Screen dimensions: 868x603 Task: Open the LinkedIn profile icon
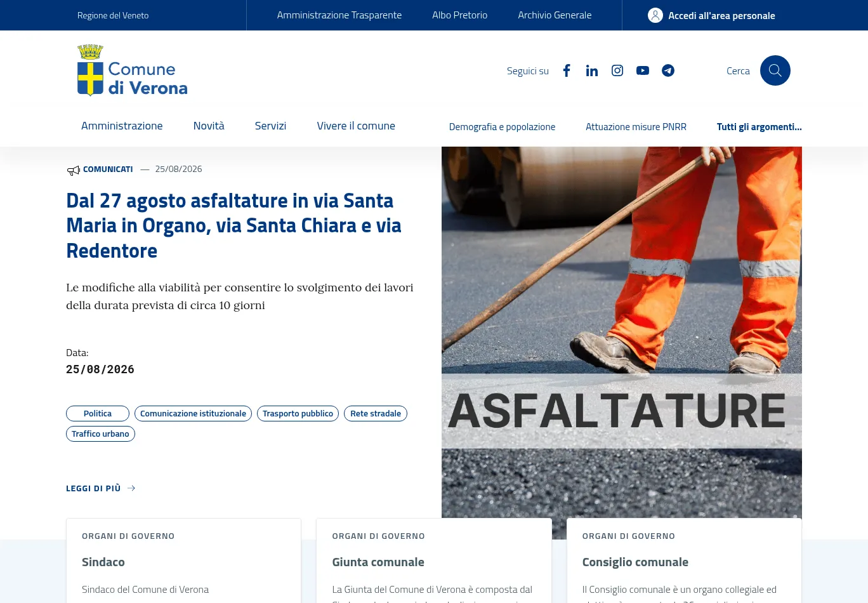592,70
